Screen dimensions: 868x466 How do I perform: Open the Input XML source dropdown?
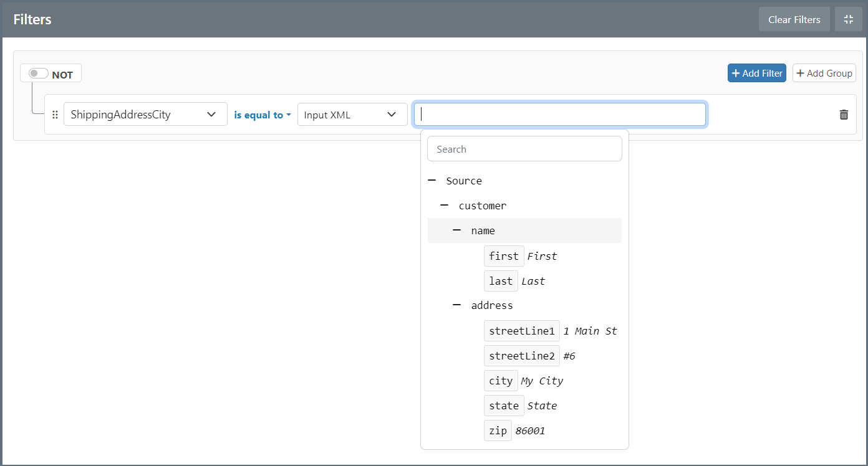click(352, 115)
